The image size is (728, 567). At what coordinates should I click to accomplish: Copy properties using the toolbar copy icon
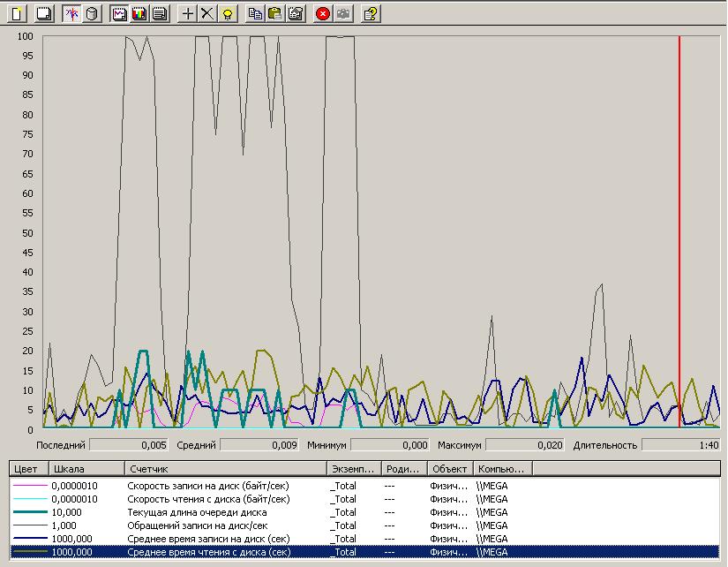tap(255, 13)
